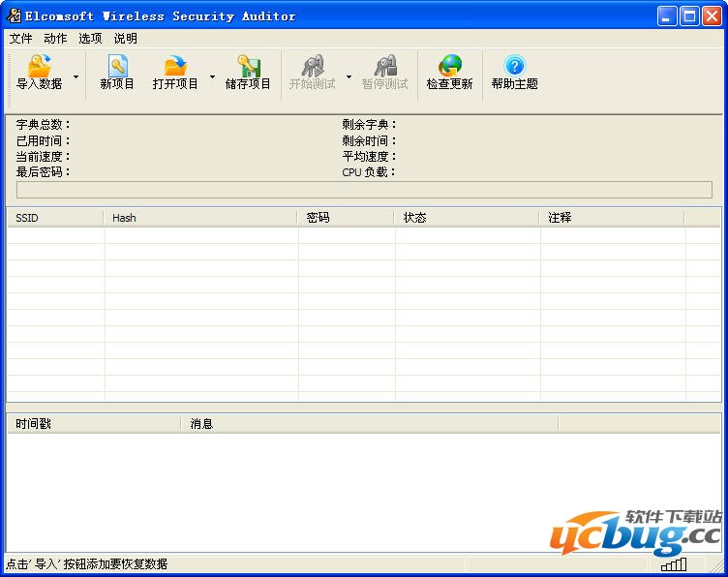Check for updates via 检查更新 globe icon
The height and width of the screenshot is (577, 728).
tap(449, 67)
